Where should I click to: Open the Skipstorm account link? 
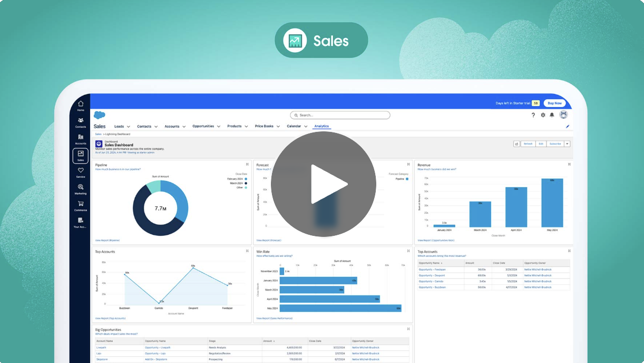point(101,359)
